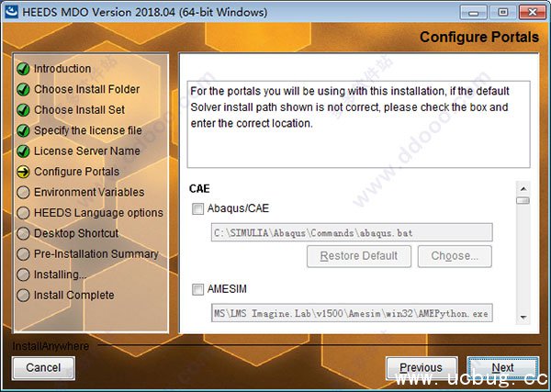The image size is (551, 392).
Task: Click the Next button
Action: click(503, 368)
